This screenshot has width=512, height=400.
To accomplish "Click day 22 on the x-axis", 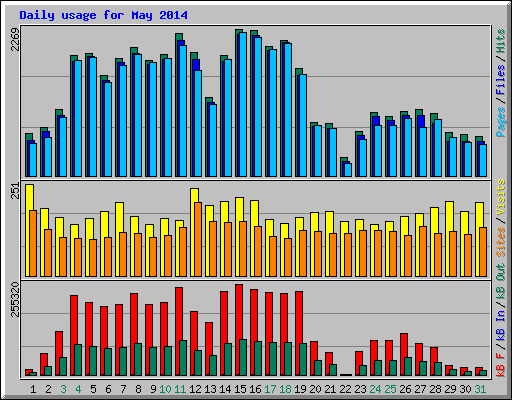I will pyautogui.click(x=345, y=389).
